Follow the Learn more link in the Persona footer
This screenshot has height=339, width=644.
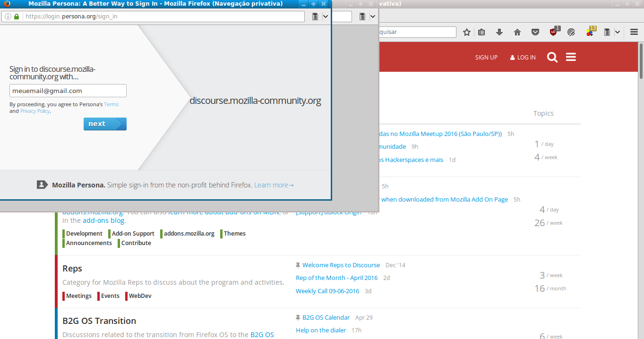click(274, 185)
